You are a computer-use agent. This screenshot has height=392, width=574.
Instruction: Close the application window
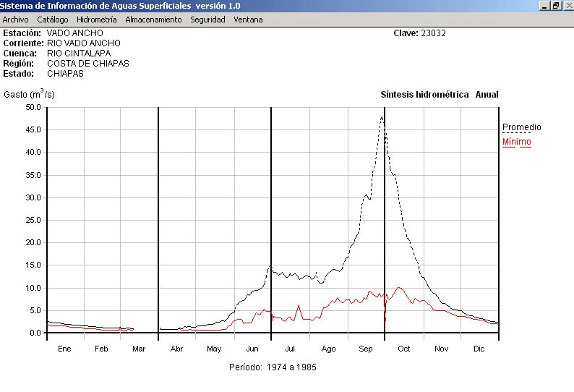coord(567,5)
